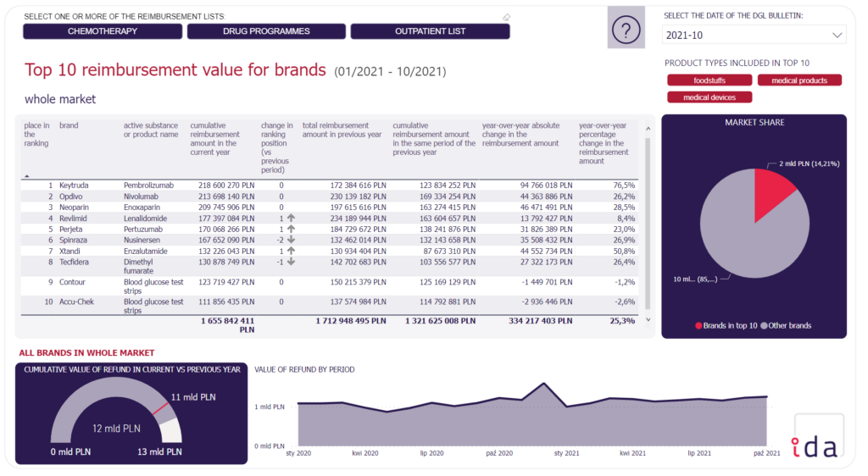
Task: Click the sty 2021 axis label
Action: coord(566,453)
